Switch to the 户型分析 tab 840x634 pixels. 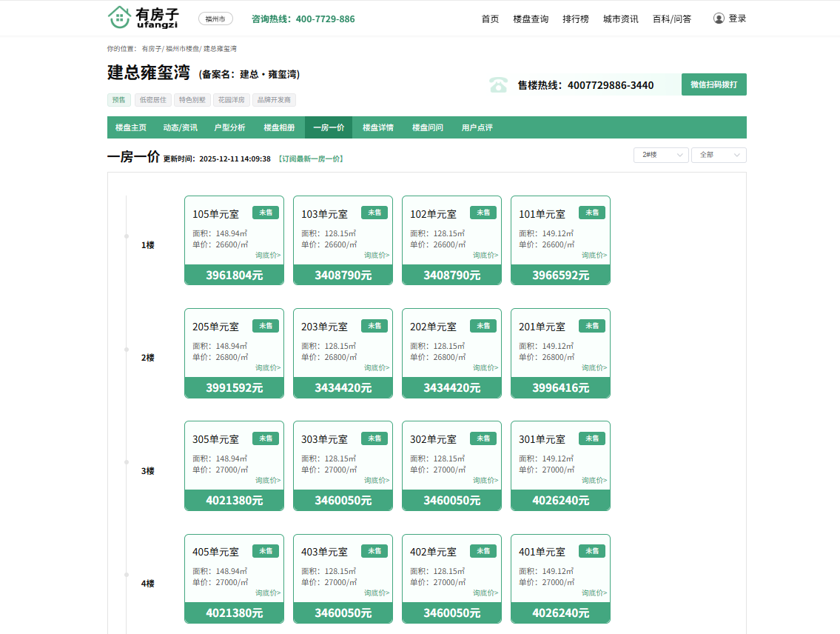point(229,127)
